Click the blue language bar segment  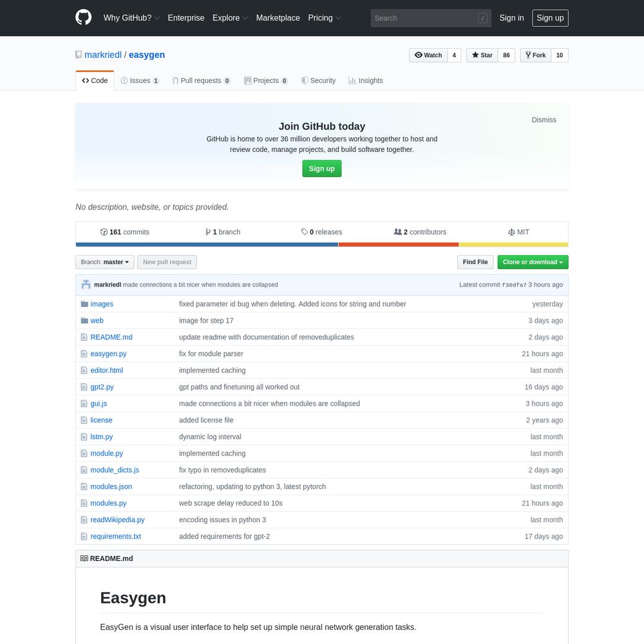[x=207, y=245]
